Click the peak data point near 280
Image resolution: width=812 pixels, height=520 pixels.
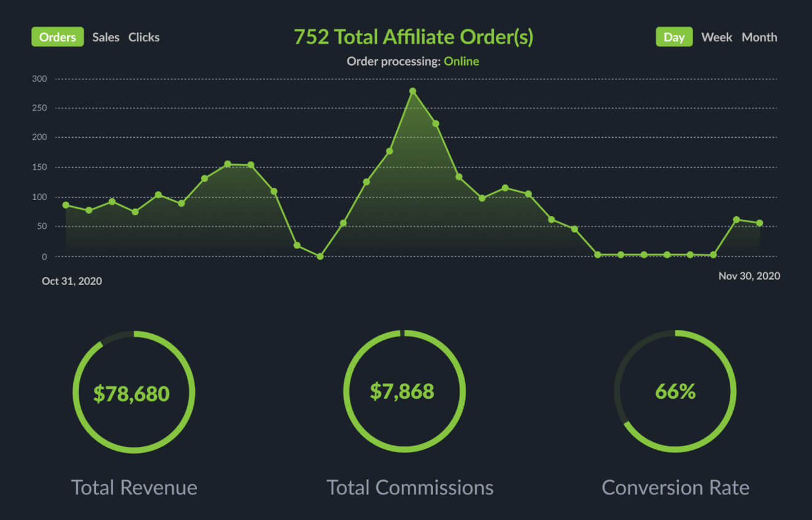[413, 91]
